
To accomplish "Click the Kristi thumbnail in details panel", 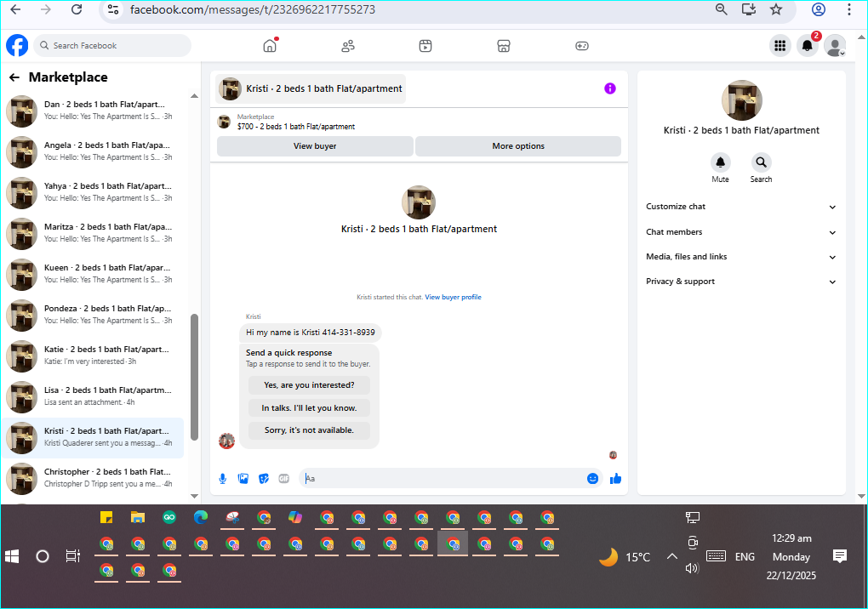I will (742, 100).
